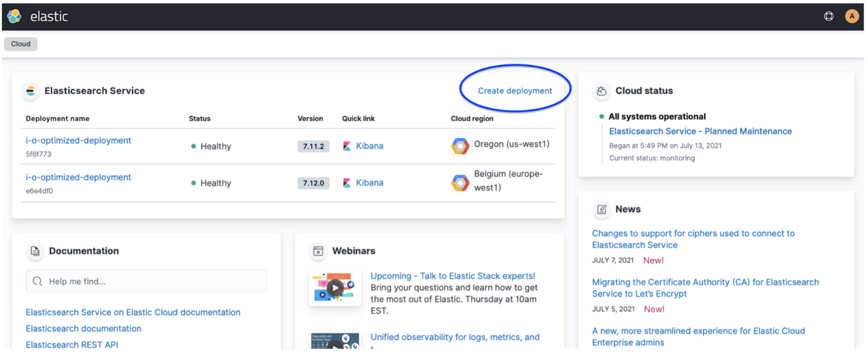The image size is (868, 358).
Task: Click the Webinars panel icon
Action: pyautogui.click(x=318, y=251)
